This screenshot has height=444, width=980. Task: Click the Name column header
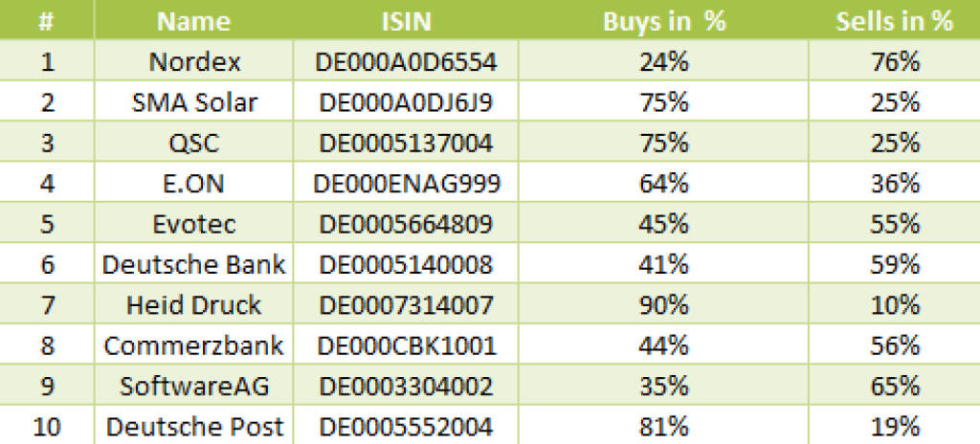(193, 21)
